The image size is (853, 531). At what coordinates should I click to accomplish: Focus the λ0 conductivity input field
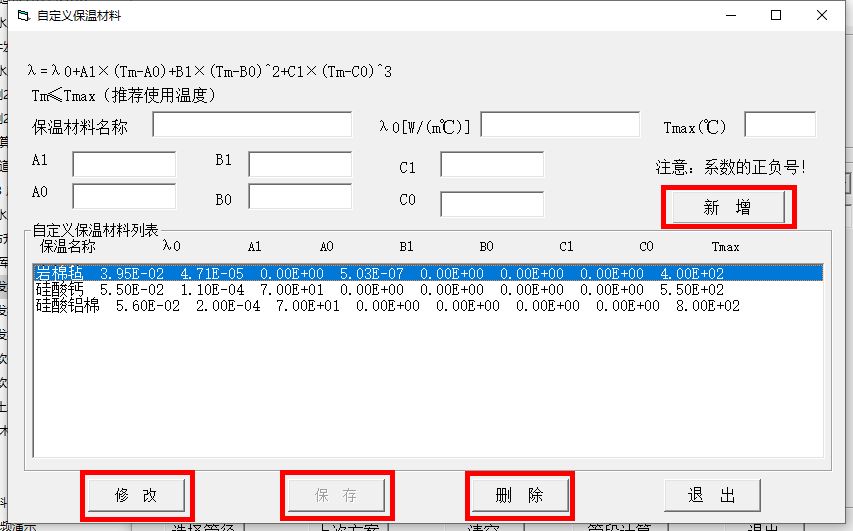pyautogui.click(x=560, y=125)
